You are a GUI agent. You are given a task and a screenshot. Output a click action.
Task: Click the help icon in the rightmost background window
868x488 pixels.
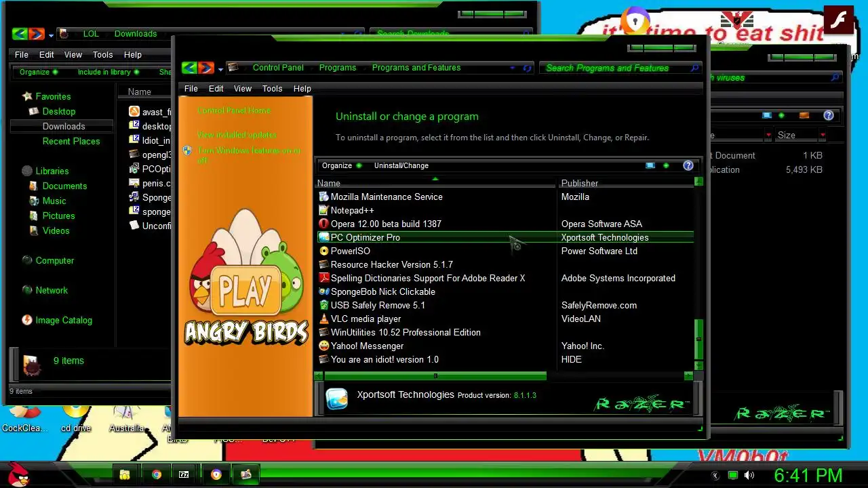point(828,115)
